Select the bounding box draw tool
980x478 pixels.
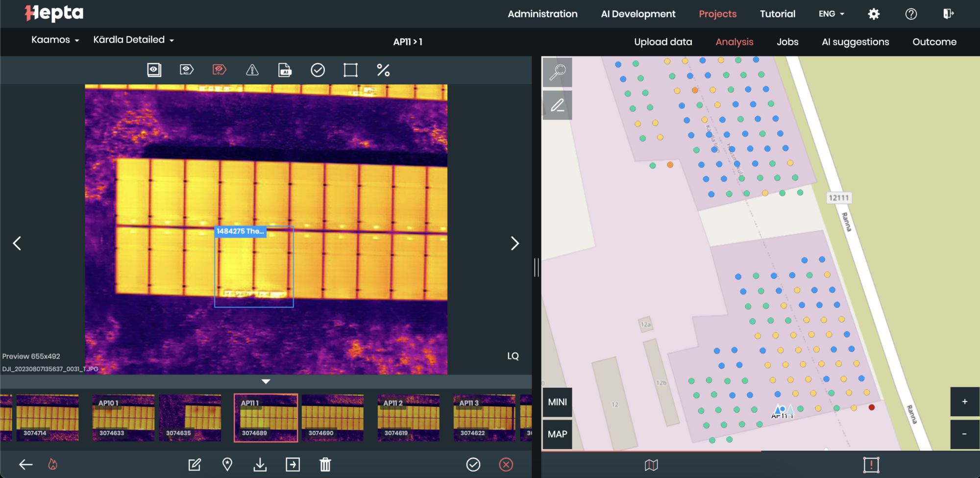351,70
